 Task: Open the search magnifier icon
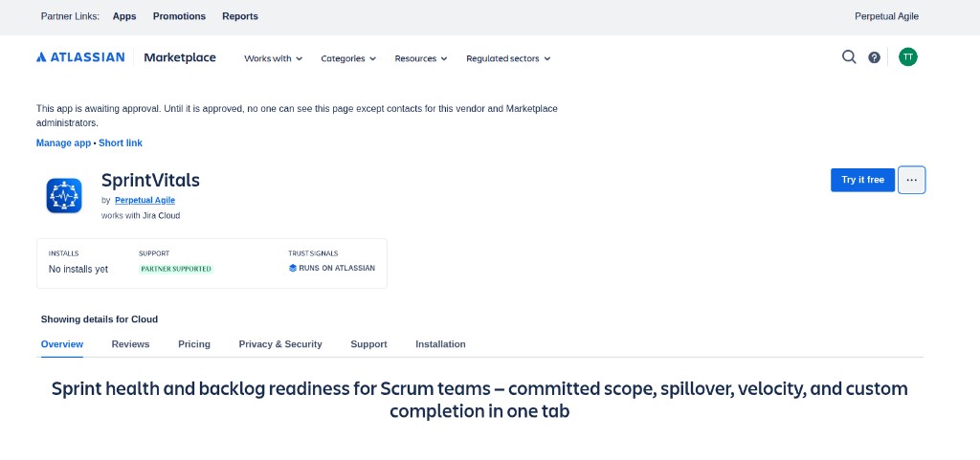849,57
